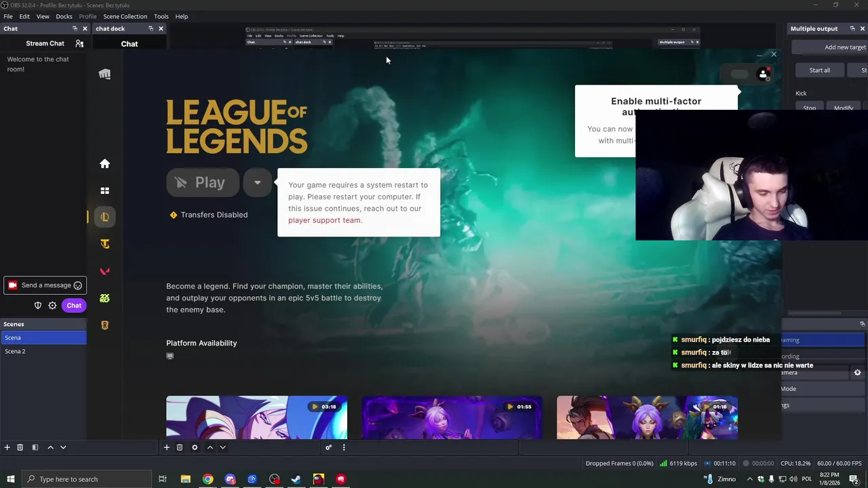Open audio mixer advanced gears icon

coord(328,447)
